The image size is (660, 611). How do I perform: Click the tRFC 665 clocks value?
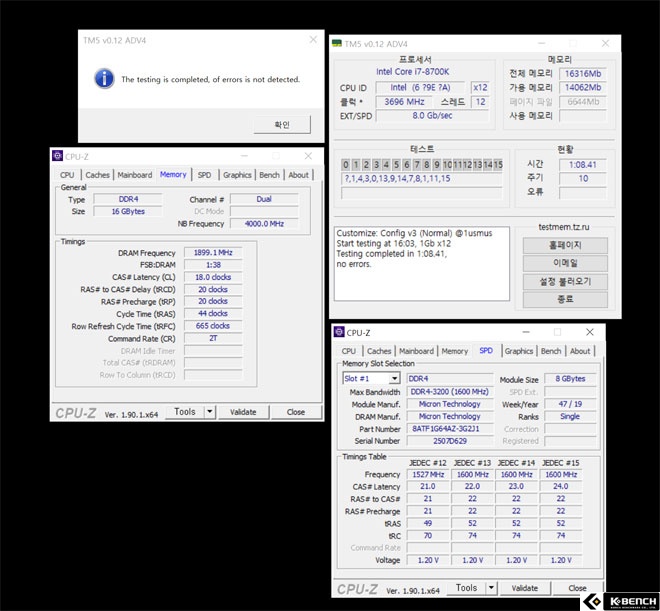(x=213, y=326)
